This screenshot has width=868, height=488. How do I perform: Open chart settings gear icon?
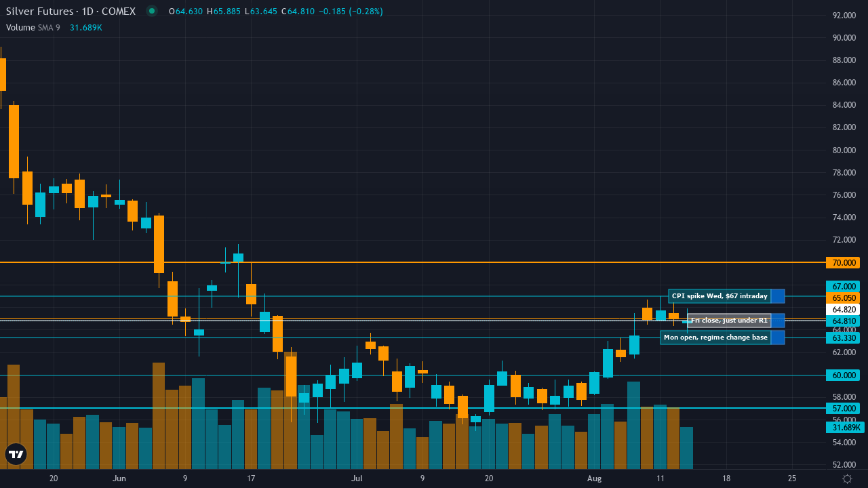point(847,479)
